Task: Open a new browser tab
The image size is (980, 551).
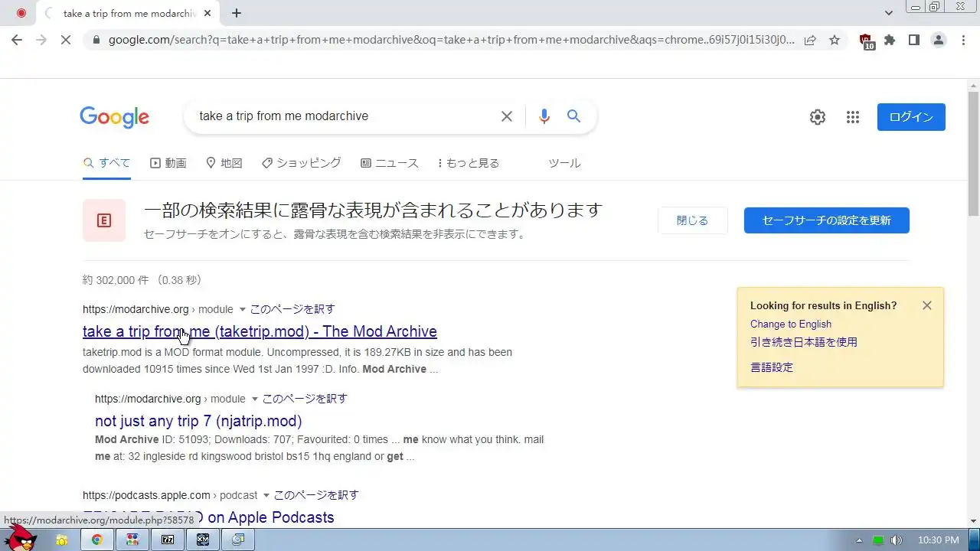Action: click(x=237, y=13)
